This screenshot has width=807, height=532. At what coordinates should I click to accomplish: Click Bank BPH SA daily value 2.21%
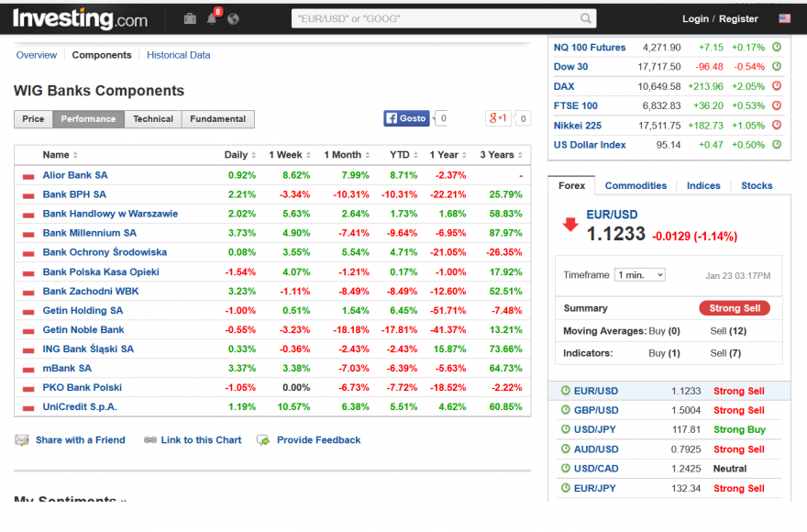coord(242,194)
